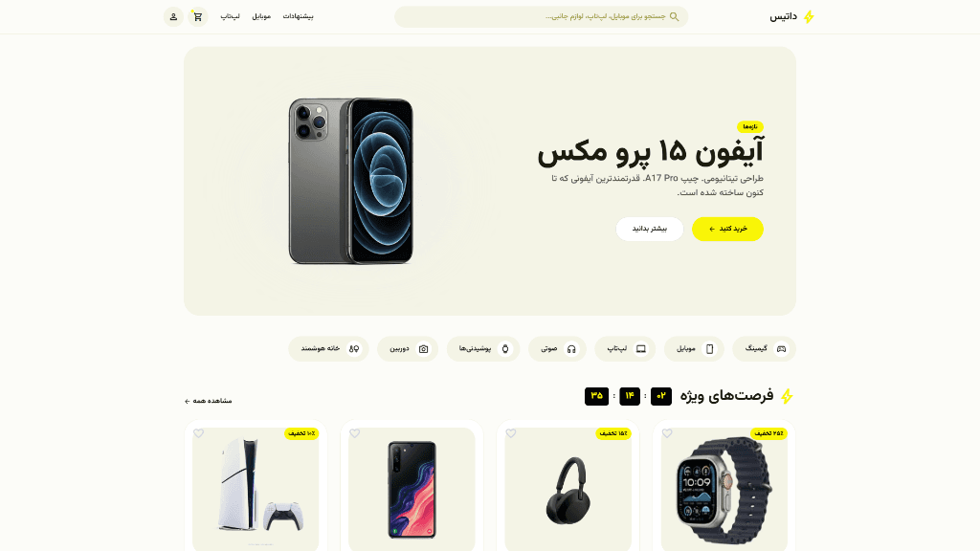Open the لپ‌تاپ nav menu item
The width and height of the screenshot is (980, 551).
(x=230, y=17)
